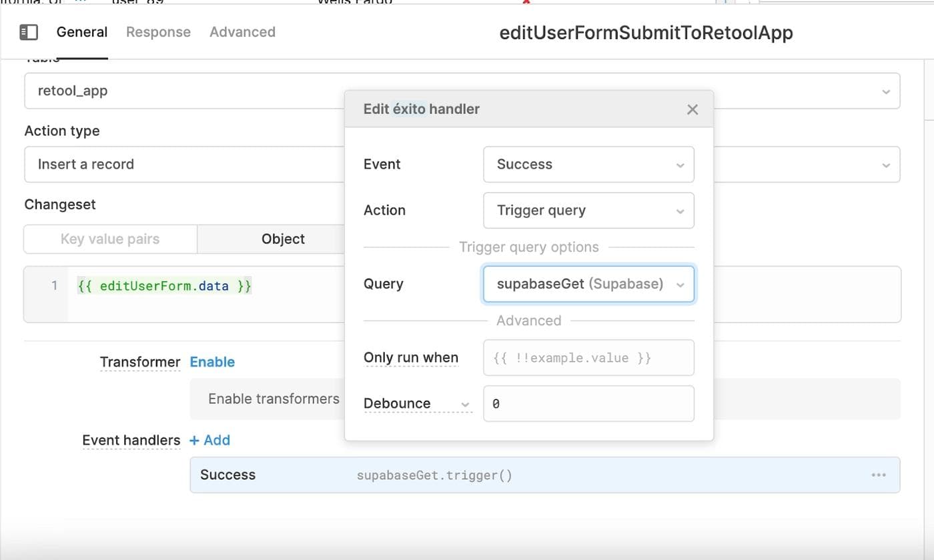934x560 pixels.
Task: Click the editUserForm.data code editor
Action: point(200,293)
